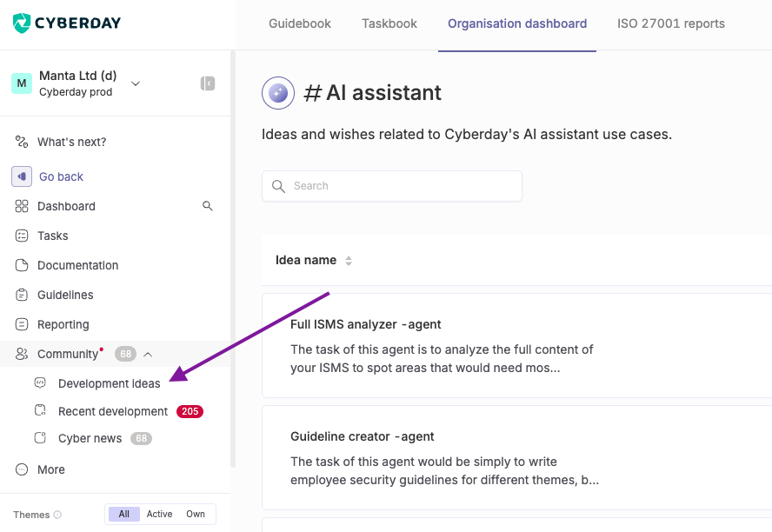This screenshot has height=532, width=772.
Task: Open the Guidebook tab
Action: coord(299,23)
